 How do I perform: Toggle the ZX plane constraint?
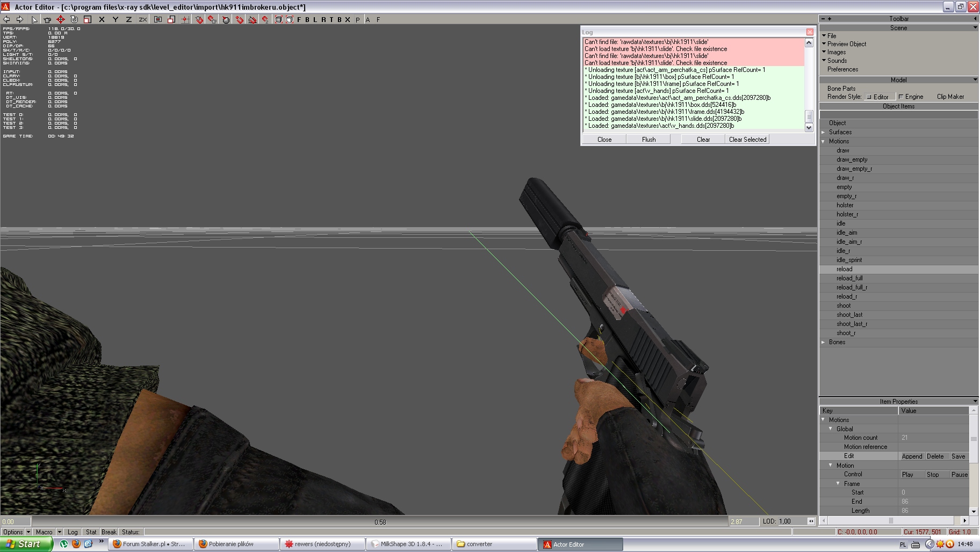pyautogui.click(x=143, y=19)
